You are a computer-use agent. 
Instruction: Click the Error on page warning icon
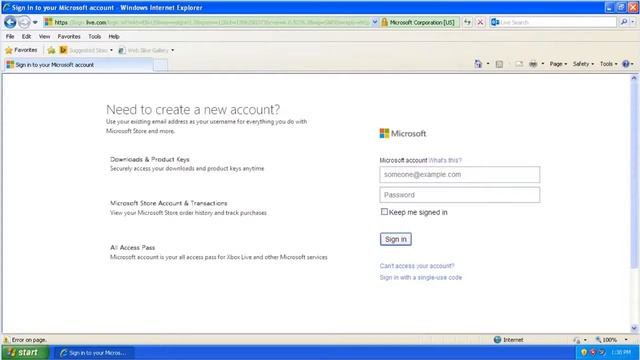(x=7, y=340)
